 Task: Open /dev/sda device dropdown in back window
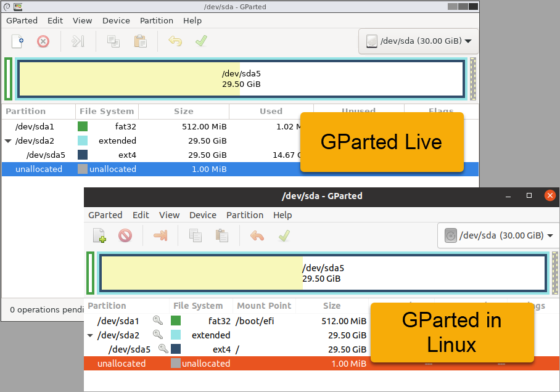click(419, 41)
